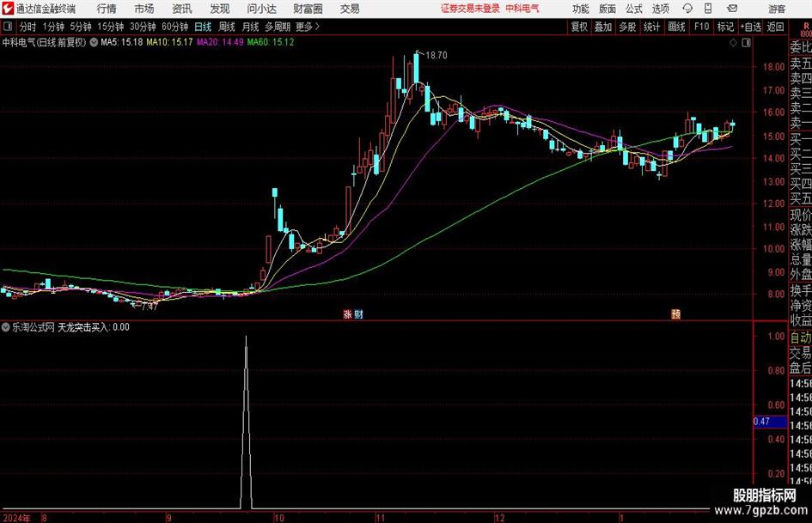The height and width of the screenshot is (523, 812).
Task: Click the 2024年 date axis label
Action: click(x=16, y=518)
